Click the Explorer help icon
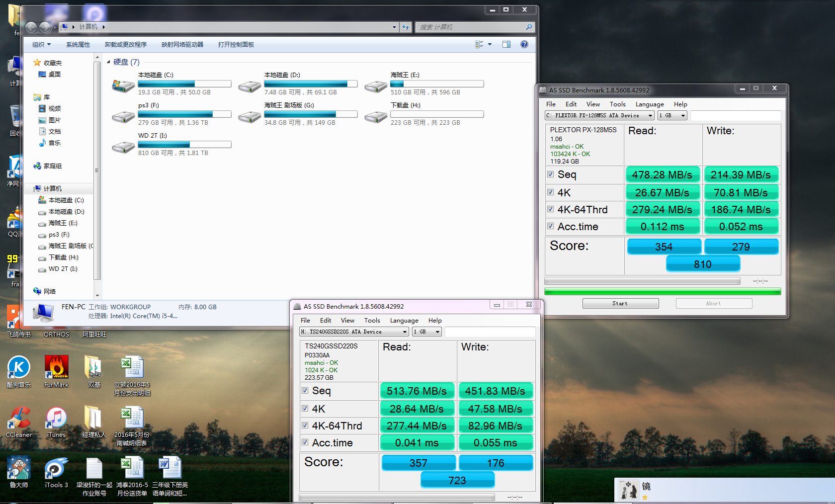 [x=524, y=44]
